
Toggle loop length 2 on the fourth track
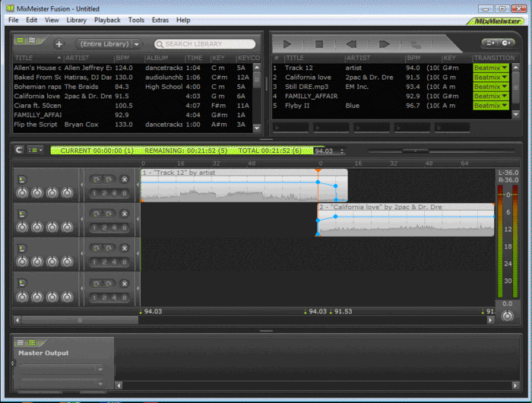104,298
